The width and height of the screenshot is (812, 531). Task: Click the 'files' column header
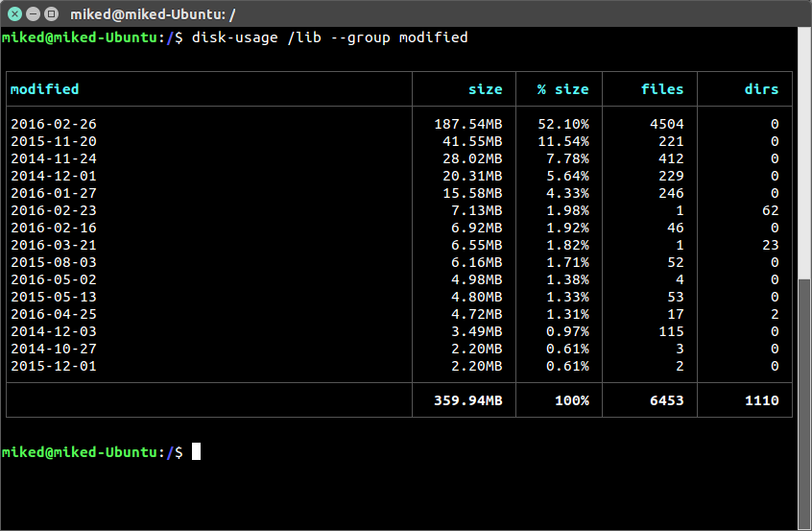coord(662,89)
